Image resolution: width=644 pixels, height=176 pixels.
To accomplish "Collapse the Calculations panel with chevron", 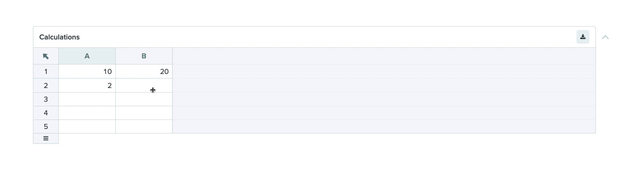I will [605, 37].
